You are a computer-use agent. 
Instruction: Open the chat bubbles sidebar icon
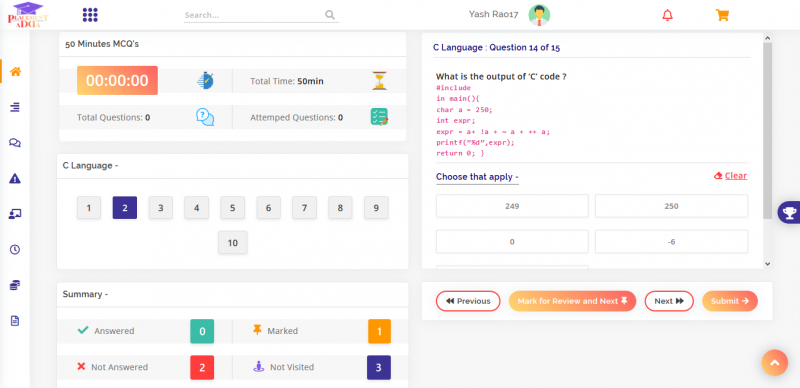tap(15, 143)
